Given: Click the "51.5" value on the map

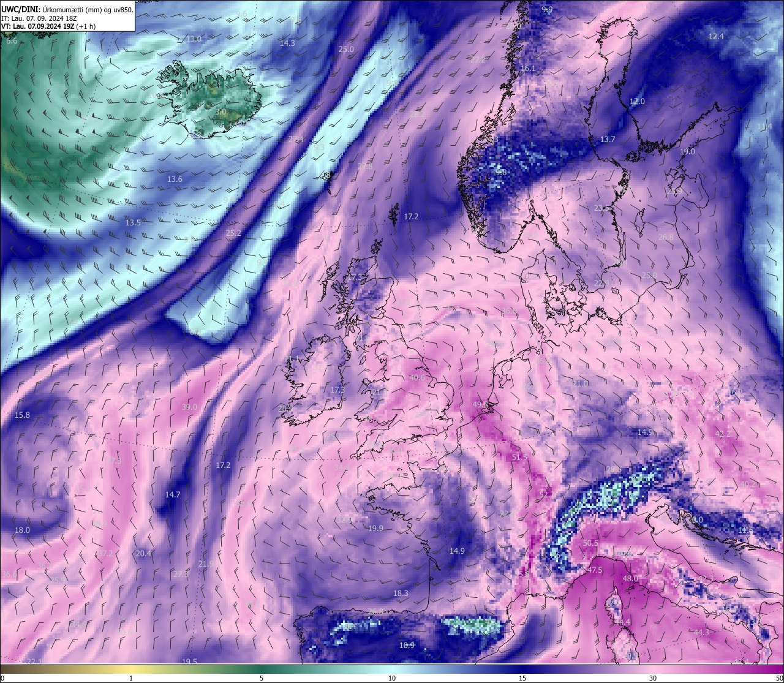Looking at the screenshot, I should (519, 458).
